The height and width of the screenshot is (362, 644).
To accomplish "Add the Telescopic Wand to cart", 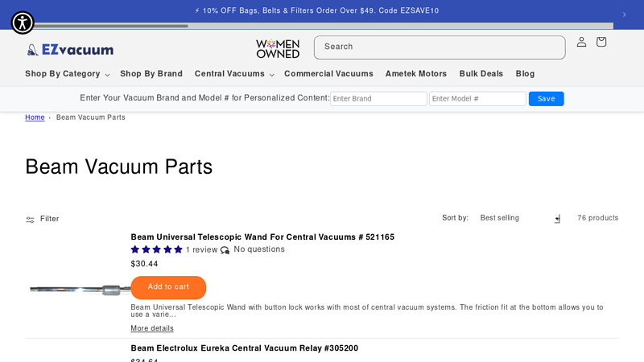I will [x=168, y=287].
